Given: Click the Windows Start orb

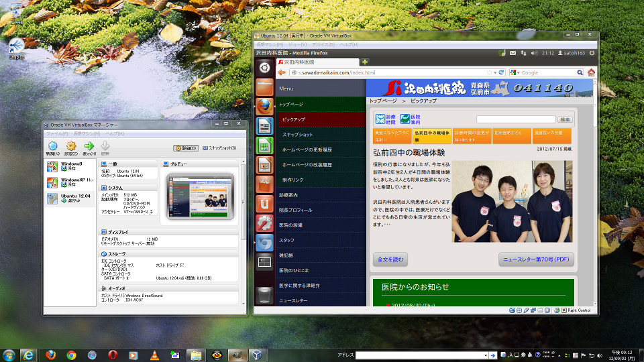Looking at the screenshot, I should (9, 355).
